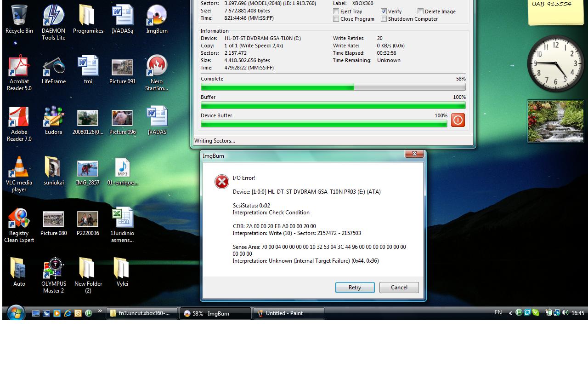Enable the Shutdown Computer checkbox
The height and width of the screenshot is (368, 588).
384,19
